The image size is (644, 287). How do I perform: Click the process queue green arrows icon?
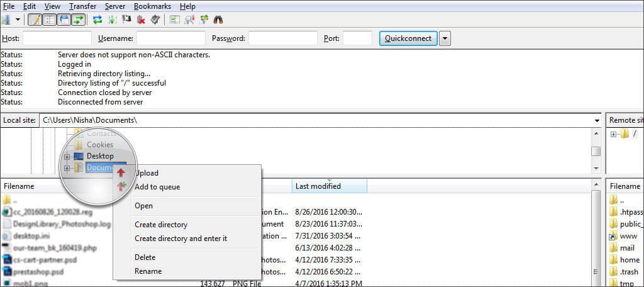[x=112, y=20]
